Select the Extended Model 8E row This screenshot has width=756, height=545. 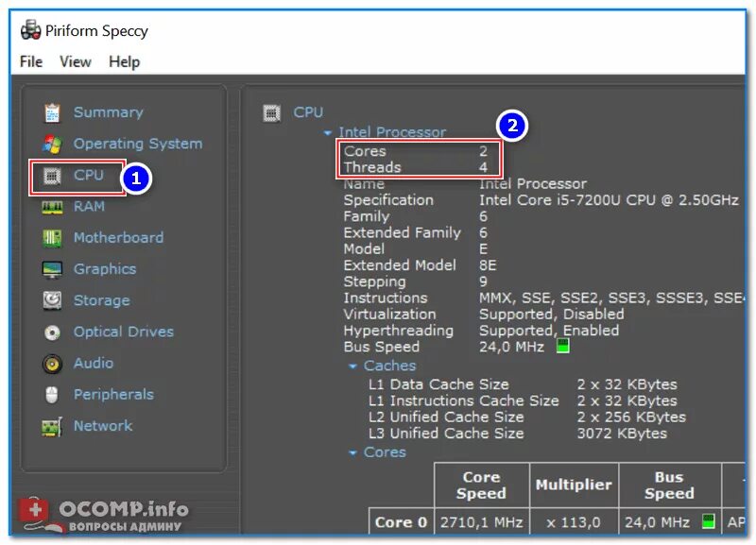[420, 265]
